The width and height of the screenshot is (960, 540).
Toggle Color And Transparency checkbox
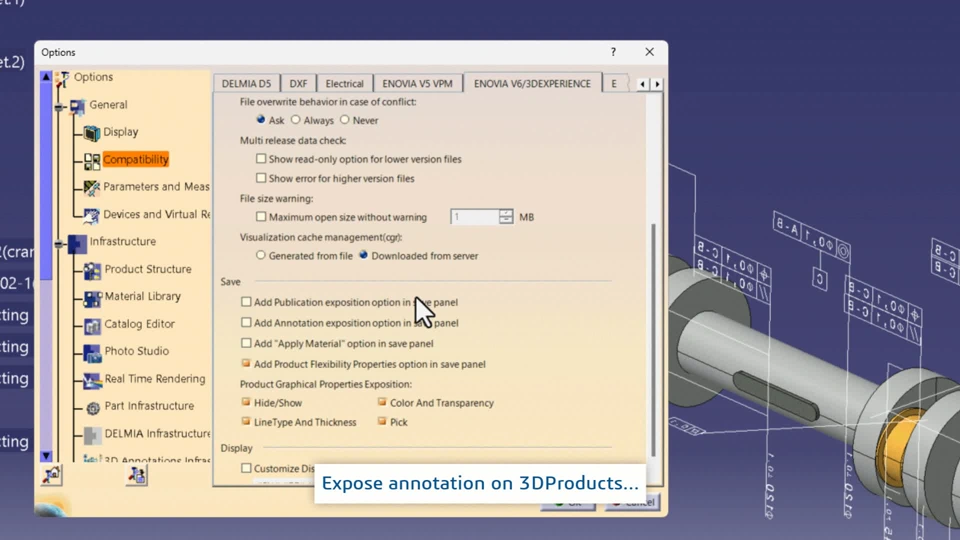pos(382,402)
